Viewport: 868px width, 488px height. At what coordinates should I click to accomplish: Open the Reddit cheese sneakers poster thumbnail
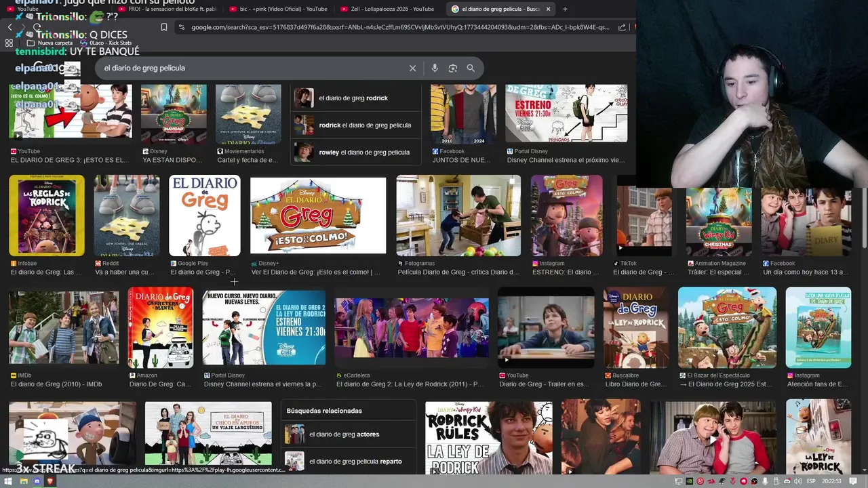click(x=127, y=216)
